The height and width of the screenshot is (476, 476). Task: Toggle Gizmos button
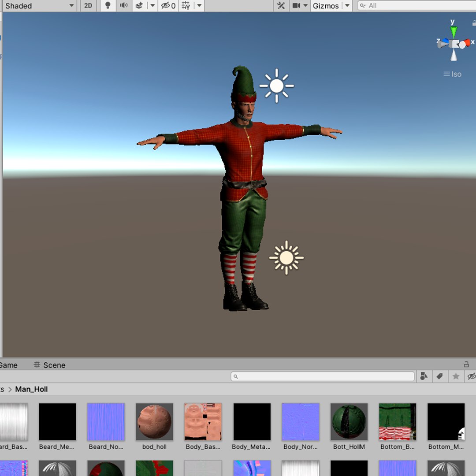pos(326,6)
